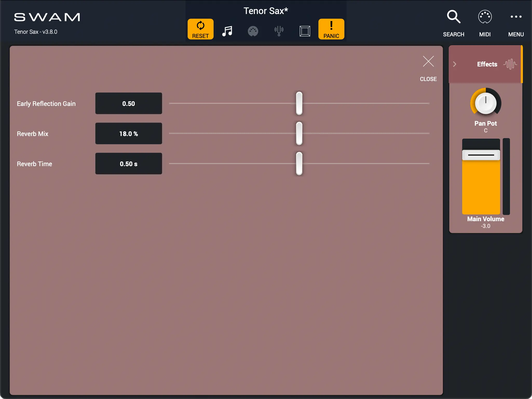Viewport: 532px width, 399px height.
Task: Open SEARCH with the magnifier icon
Action: click(x=453, y=17)
